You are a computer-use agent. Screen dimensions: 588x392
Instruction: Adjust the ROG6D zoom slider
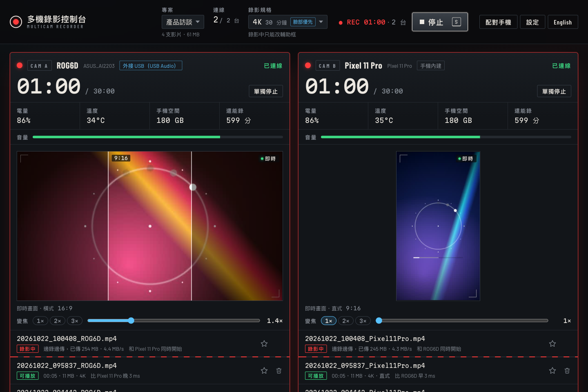click(174, 321)
